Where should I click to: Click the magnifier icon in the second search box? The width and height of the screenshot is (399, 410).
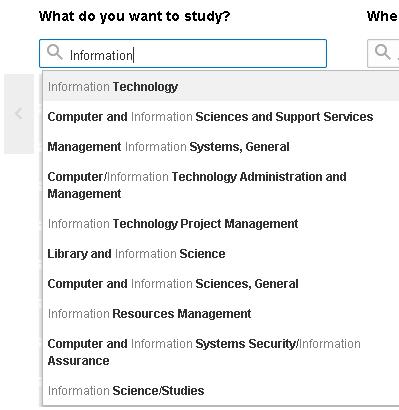[x=383, y=52]
